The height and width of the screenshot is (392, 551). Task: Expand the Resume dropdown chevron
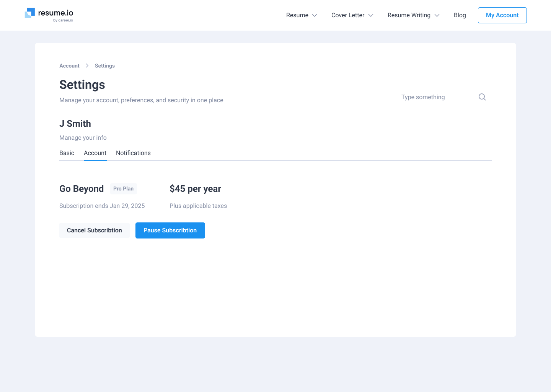click(315, 15)
